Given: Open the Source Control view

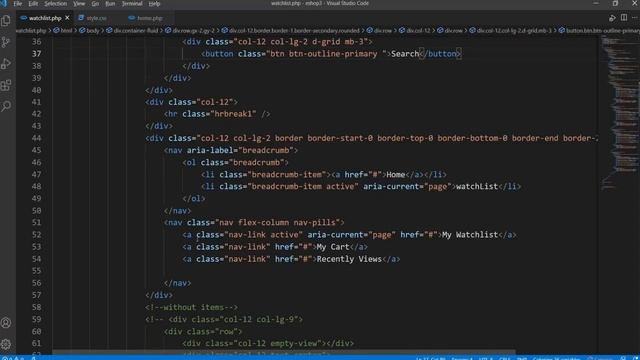Looking at the screenshot, I should tap(6, 42).
